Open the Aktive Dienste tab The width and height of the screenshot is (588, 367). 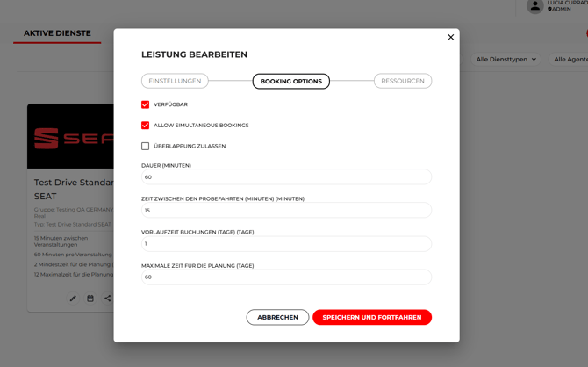57,33
